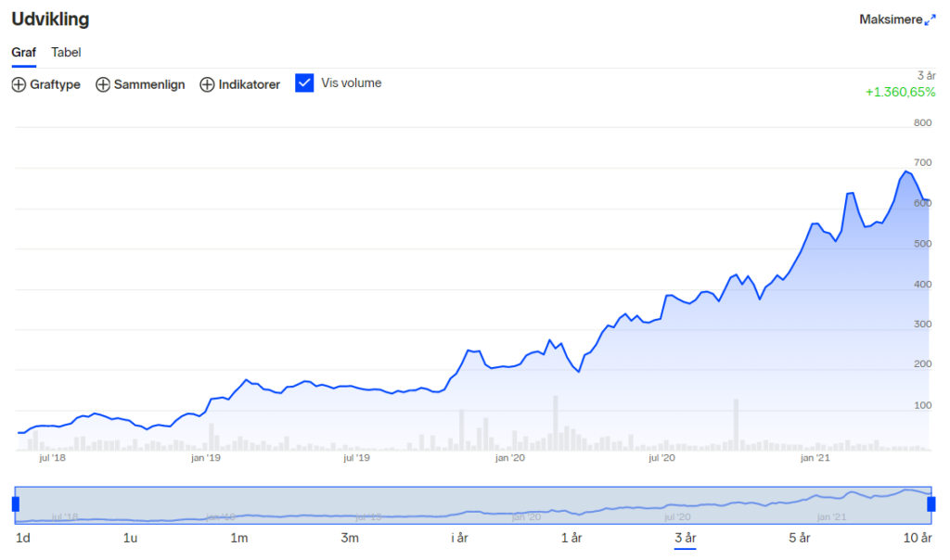
Task: Click the Vis volume label
Action: [x=352, y=83]
